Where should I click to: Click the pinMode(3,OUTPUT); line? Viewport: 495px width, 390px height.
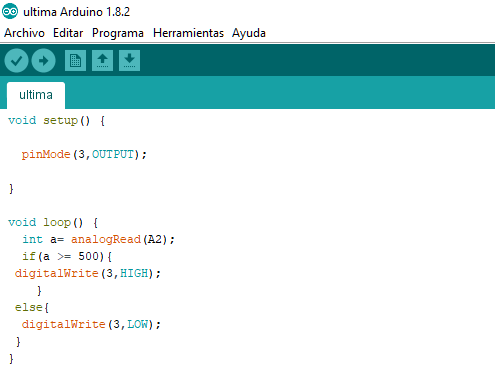[x=84, y=154]
